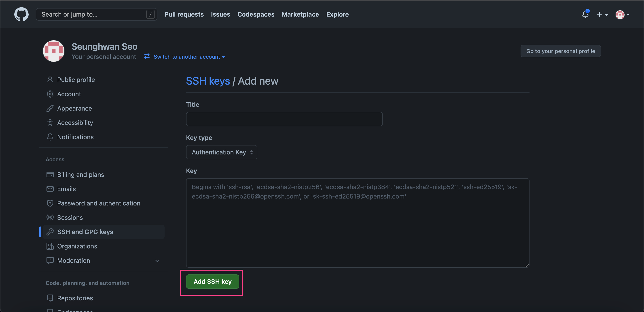Click the shield icon for Password and authentication
This screenshot has height=312, width=644.
point(50,203)
